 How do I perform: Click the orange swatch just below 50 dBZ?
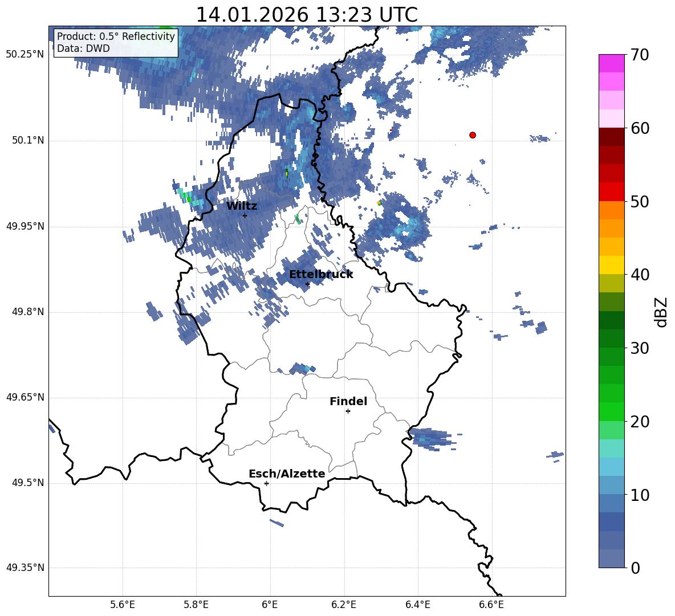(x=611, y=210)
